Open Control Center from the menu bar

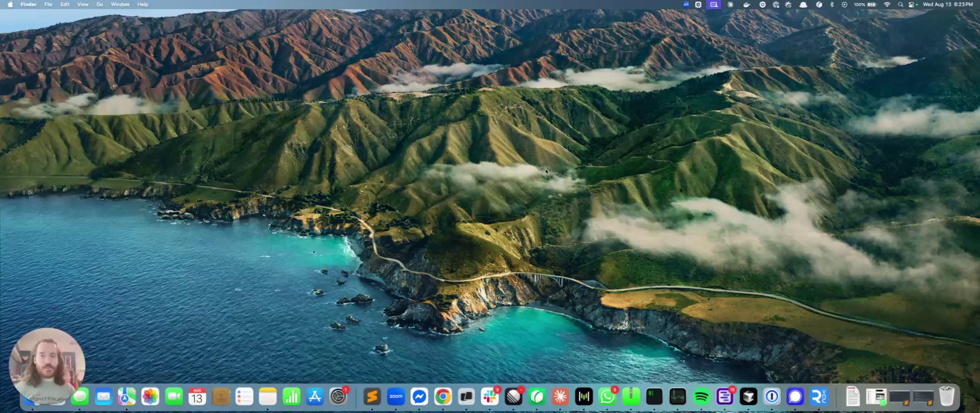click(x=912, y=5)
